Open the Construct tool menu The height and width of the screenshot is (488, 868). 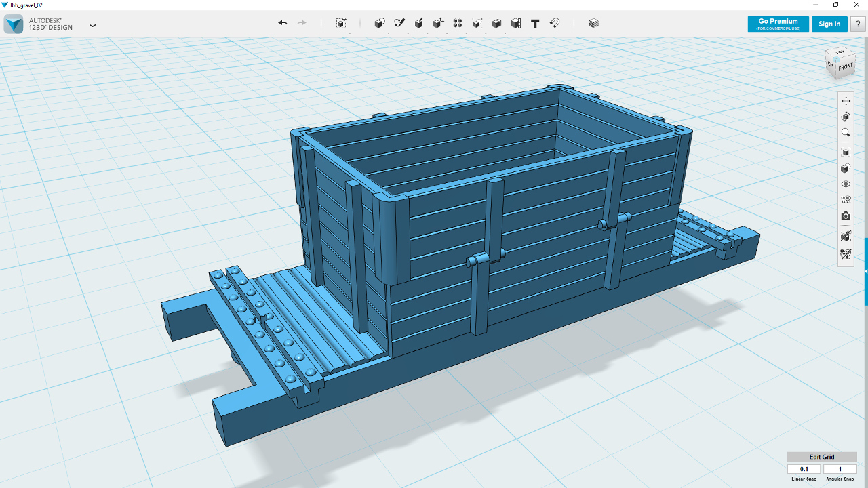(419, 23)
